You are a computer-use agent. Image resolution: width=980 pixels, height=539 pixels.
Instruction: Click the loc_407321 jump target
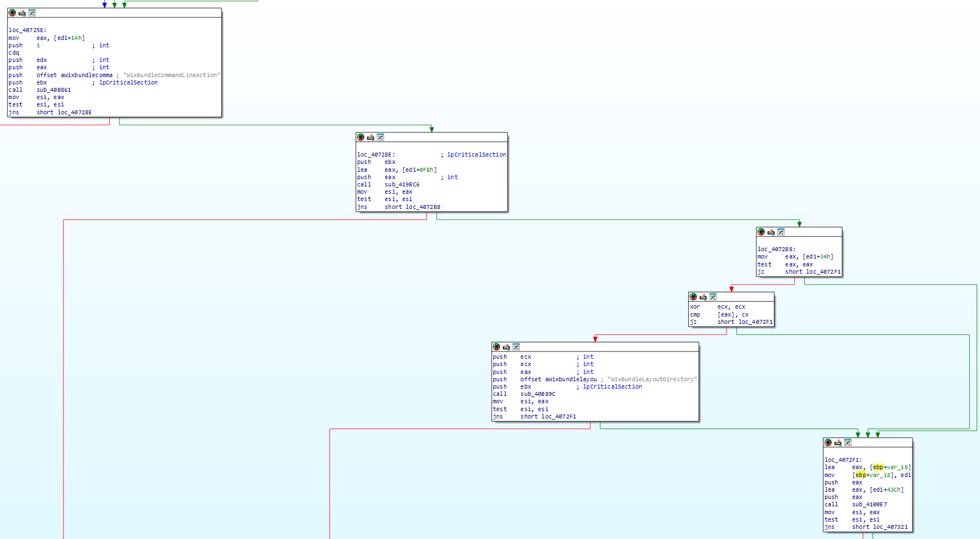tap(890, 527)
